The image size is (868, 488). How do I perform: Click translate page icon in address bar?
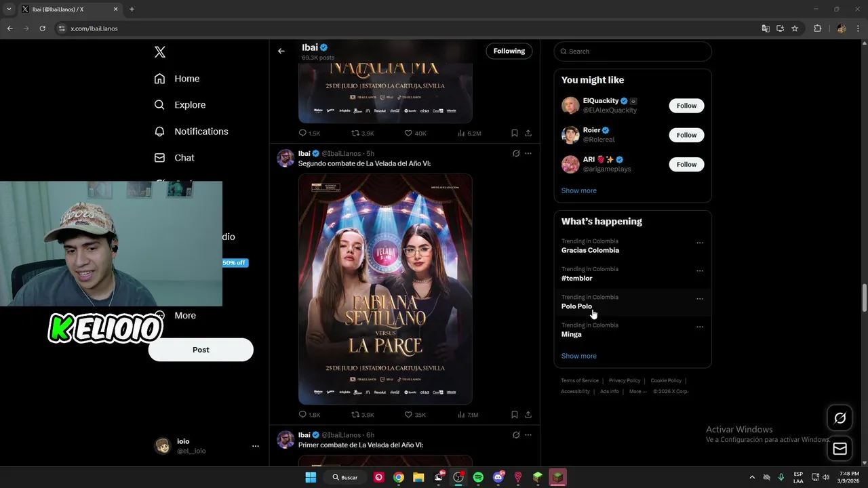pos(766,28)
